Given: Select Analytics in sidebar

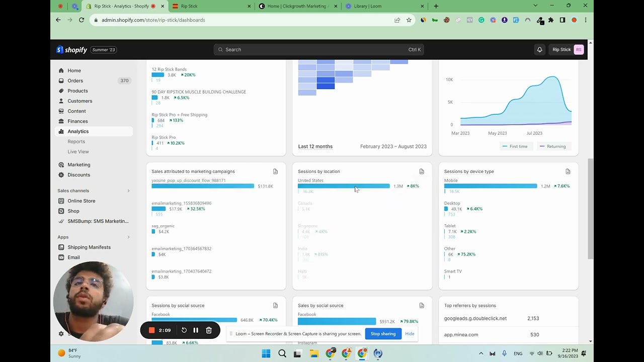Looking at the screenshot, I should point(94,131).
